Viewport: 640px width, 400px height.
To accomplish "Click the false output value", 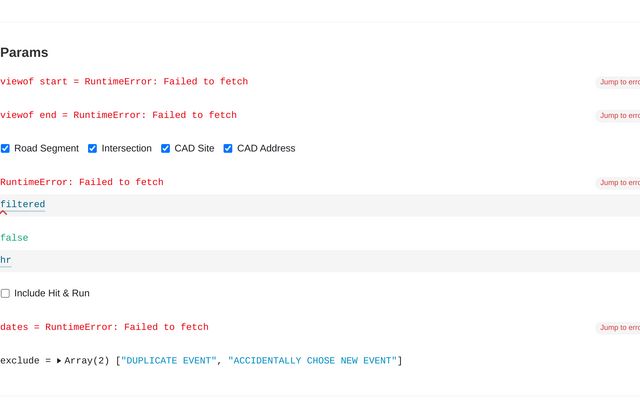I will pyautogui.click(x=14, y=238).
